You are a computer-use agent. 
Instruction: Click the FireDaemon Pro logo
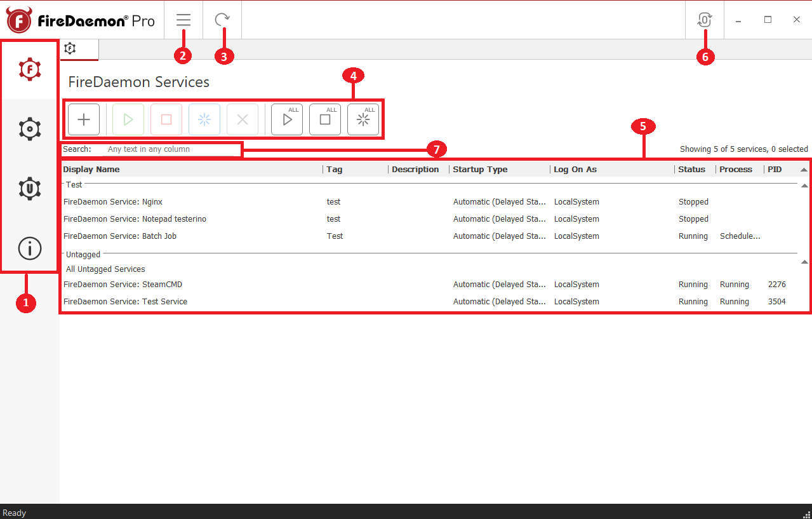pyautogui.click(x=81, y=20)
